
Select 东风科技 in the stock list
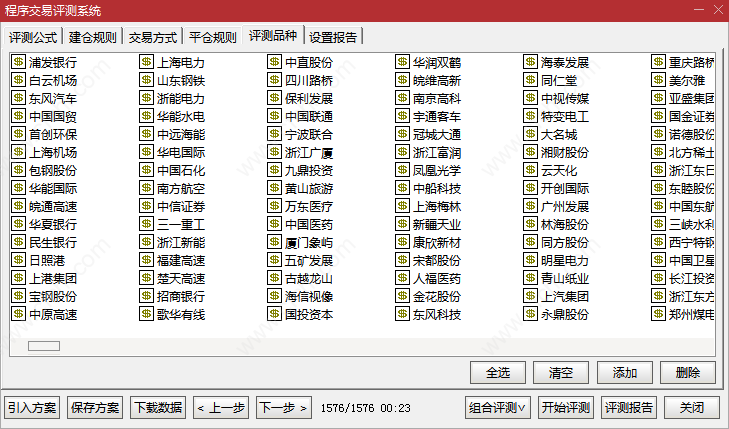pyautogui.click(x=437, y=315)
